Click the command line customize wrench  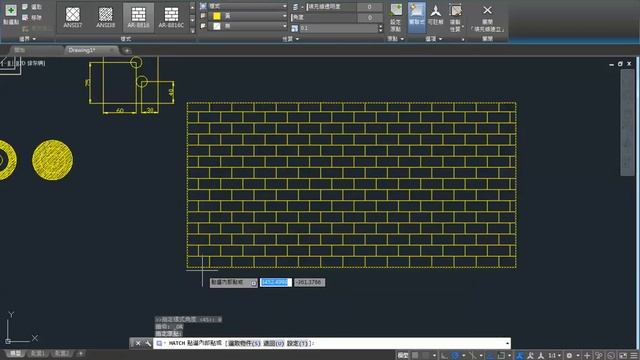[148, 343]
